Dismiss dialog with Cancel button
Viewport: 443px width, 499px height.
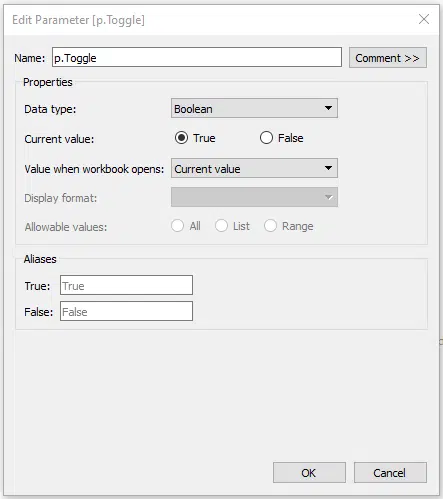tap(390, 472)
